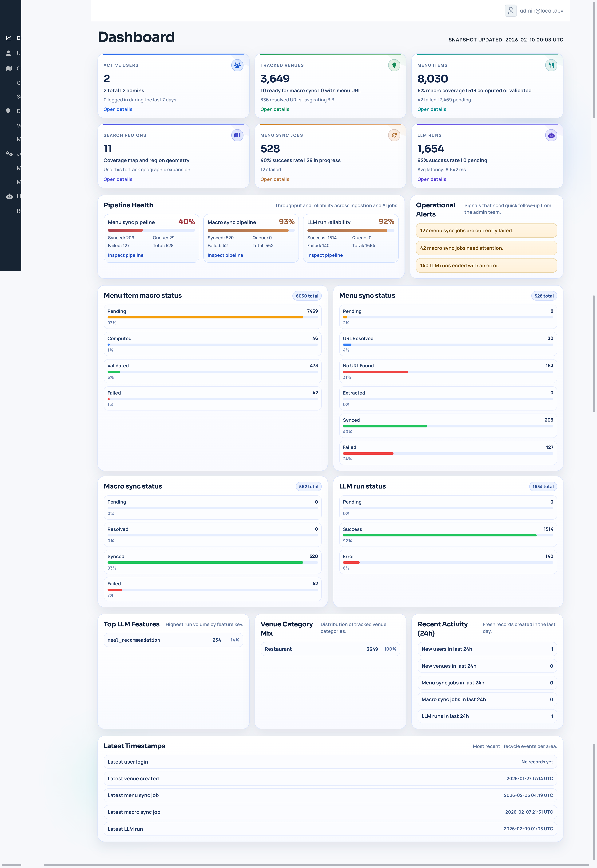Click the Users person icon in sidebar
The image size is (597, 868).
click(x=9, y=53)
